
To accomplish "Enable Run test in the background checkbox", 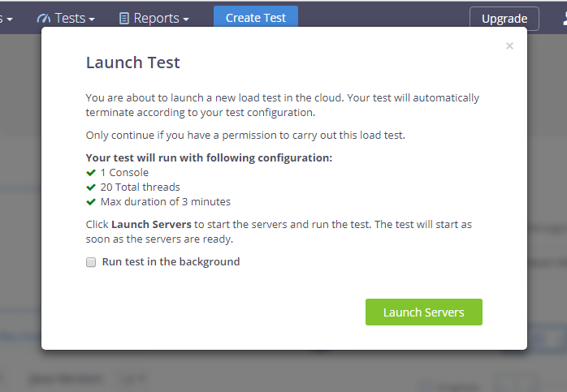I will 91,262.
